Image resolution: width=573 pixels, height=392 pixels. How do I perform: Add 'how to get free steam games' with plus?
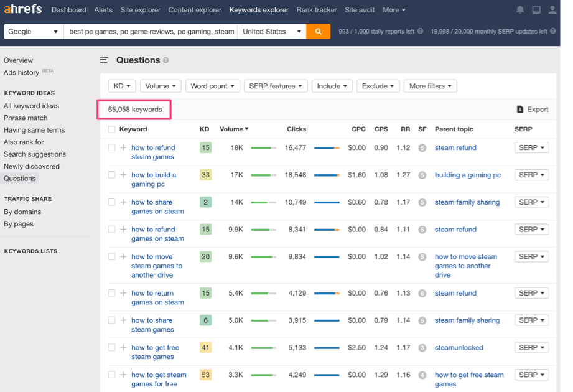(124, 347)
